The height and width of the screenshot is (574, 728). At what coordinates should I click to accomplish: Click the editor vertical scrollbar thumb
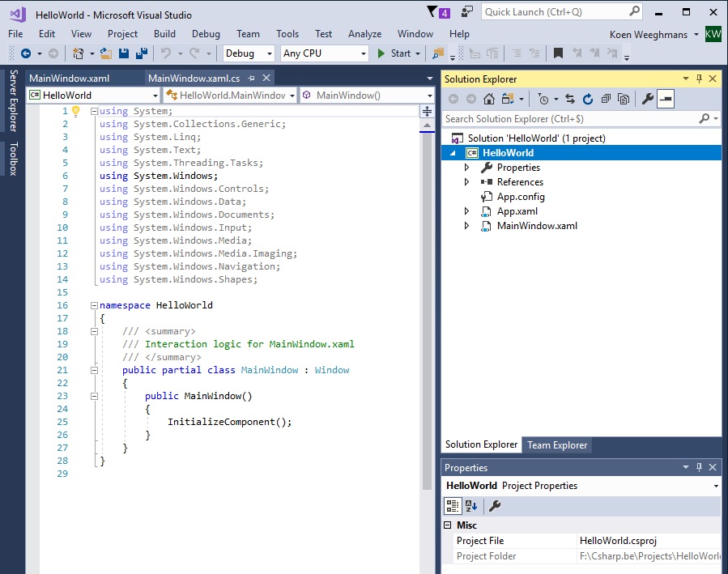pyautogui.click(x=427, y=311)
